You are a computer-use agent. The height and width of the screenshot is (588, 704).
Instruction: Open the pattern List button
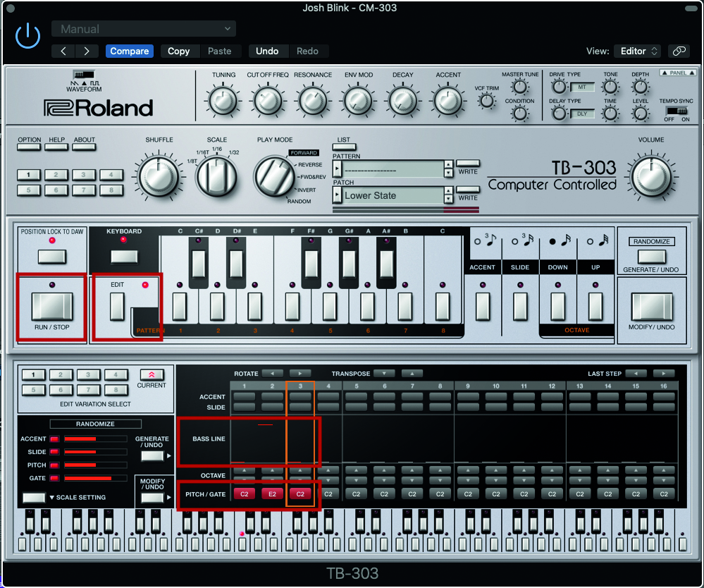tap(344, 147)
